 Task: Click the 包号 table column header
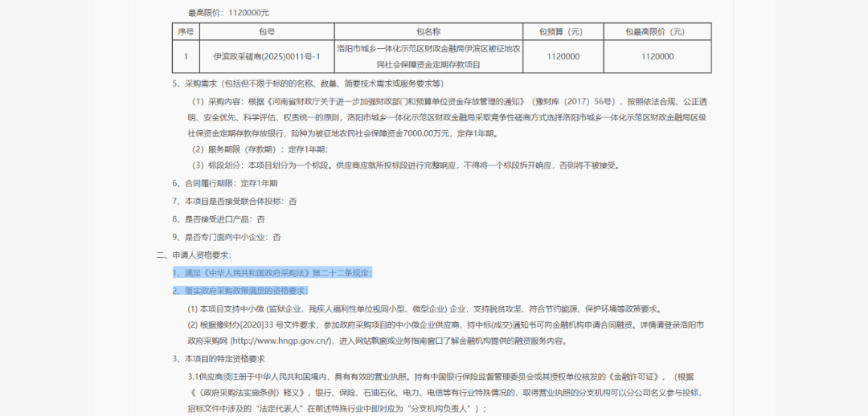[x=267, y=32]
